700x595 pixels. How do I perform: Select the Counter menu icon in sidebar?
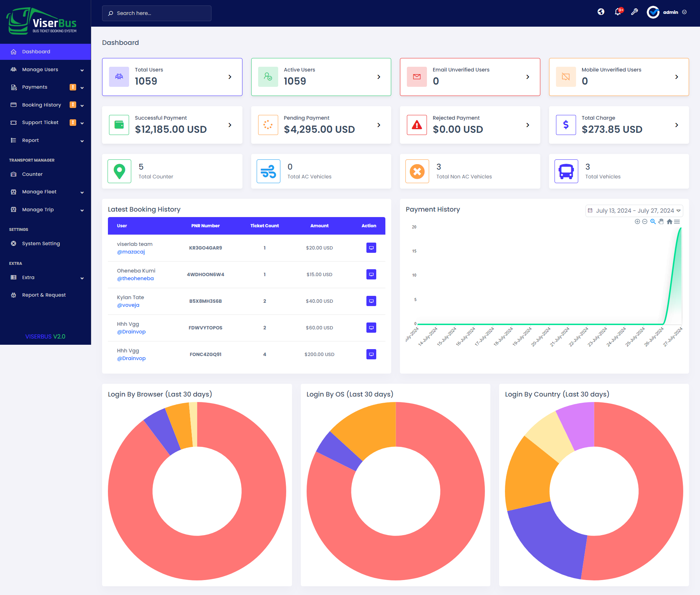point(13,174)
